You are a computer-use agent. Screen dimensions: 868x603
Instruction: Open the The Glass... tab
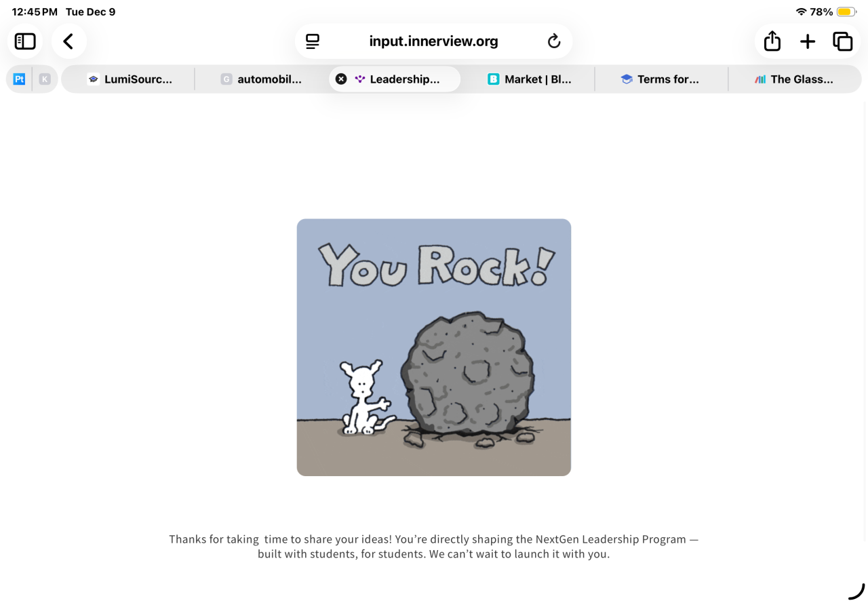[794, 79]
